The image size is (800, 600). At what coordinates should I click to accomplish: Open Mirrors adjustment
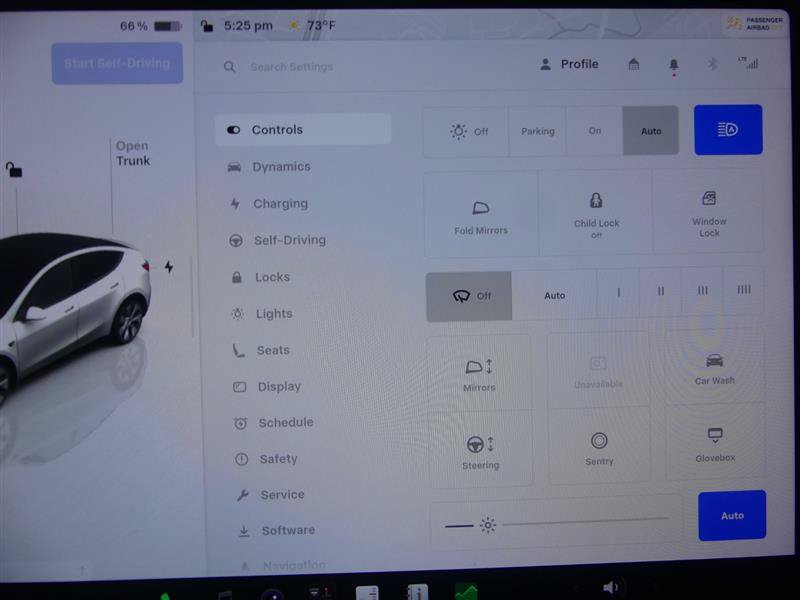pos(479,374)
